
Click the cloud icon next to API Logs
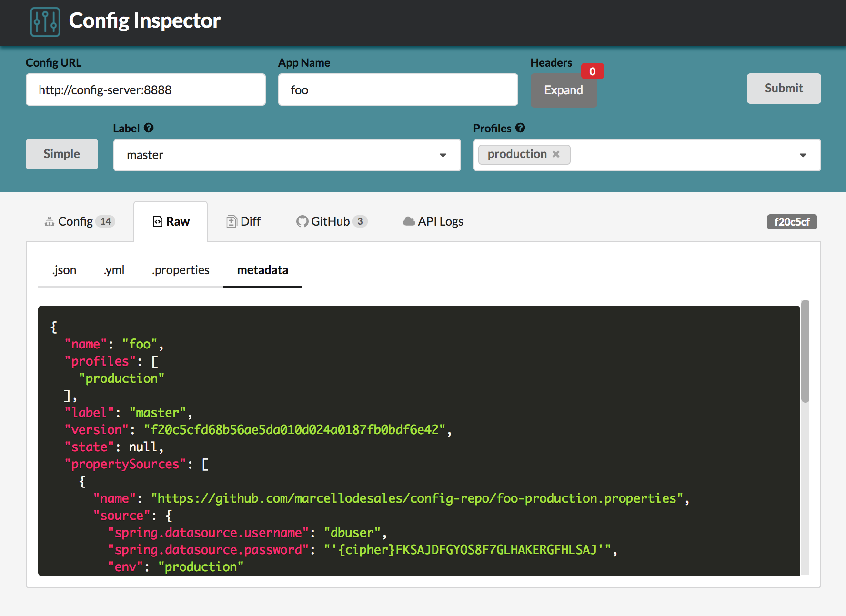409,221
